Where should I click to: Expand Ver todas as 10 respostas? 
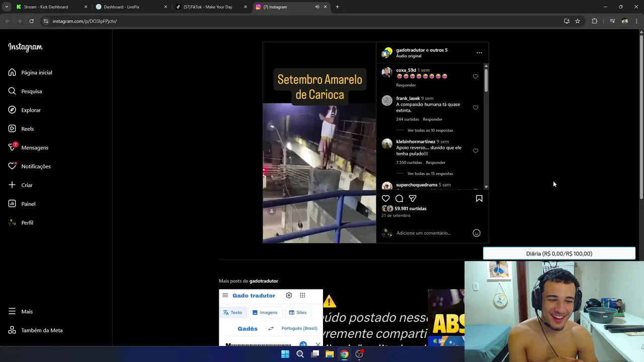[x=430, y=130]
